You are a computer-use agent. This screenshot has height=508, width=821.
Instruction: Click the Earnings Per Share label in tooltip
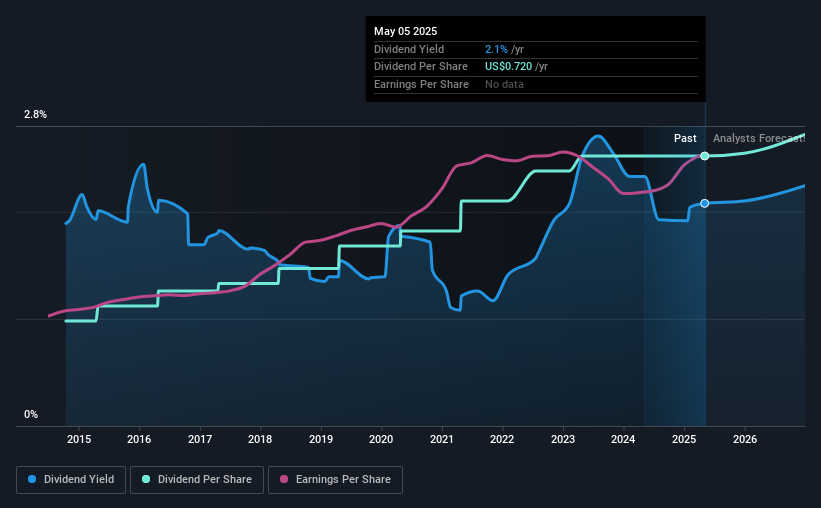click(421, 84)
